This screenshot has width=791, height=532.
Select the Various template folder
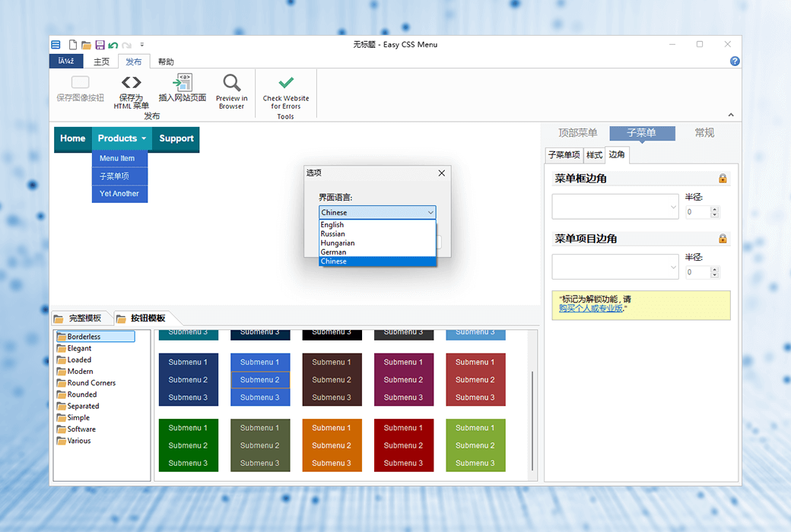(x=75, y=441)
